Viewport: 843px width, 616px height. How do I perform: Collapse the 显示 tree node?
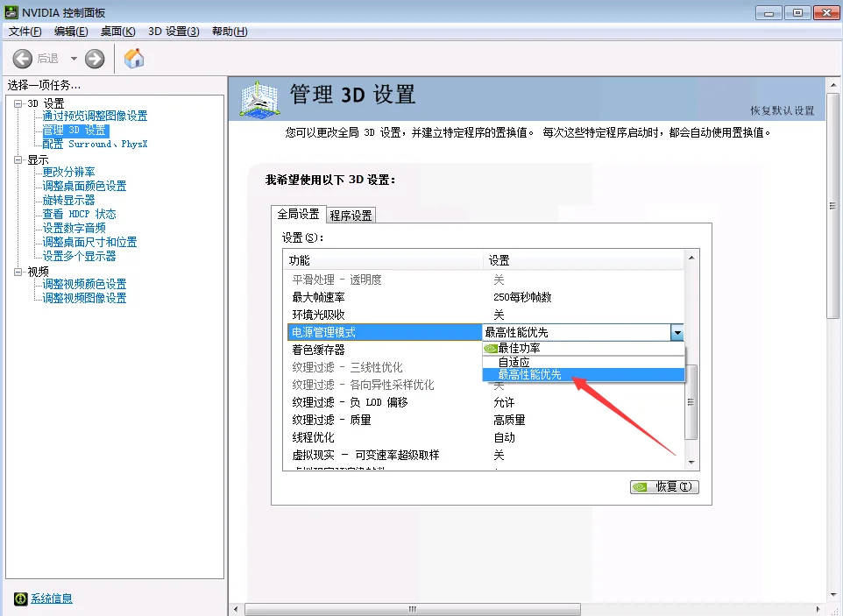[x=18, y=159]
